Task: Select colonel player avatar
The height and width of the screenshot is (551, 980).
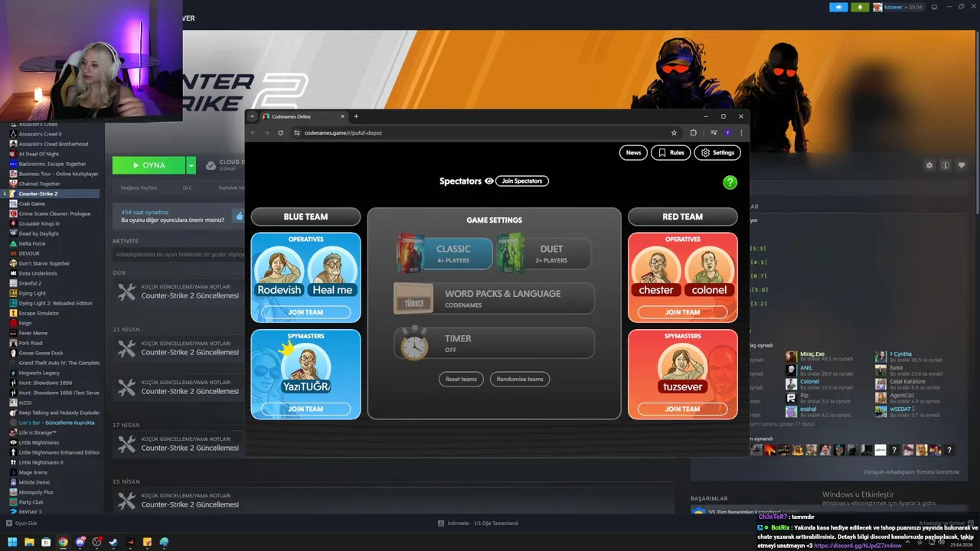Action: (x=709, y=272)
